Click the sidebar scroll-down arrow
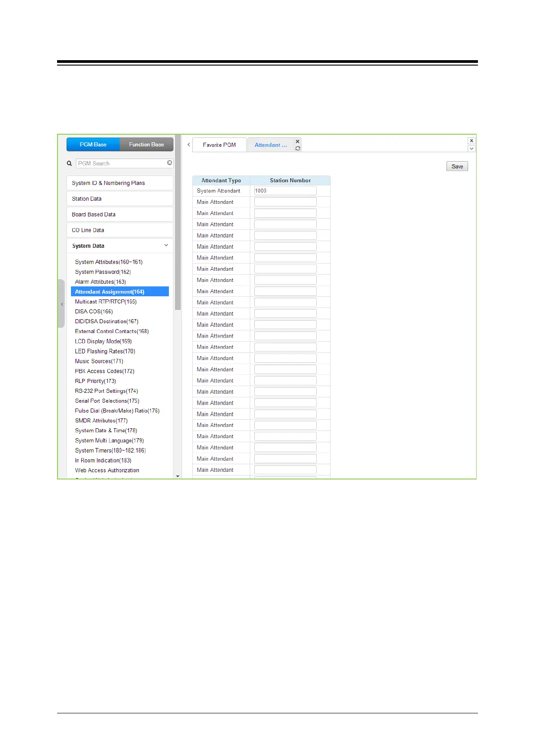Viewport: 535px width, 756px height. (x=178, y=476)
